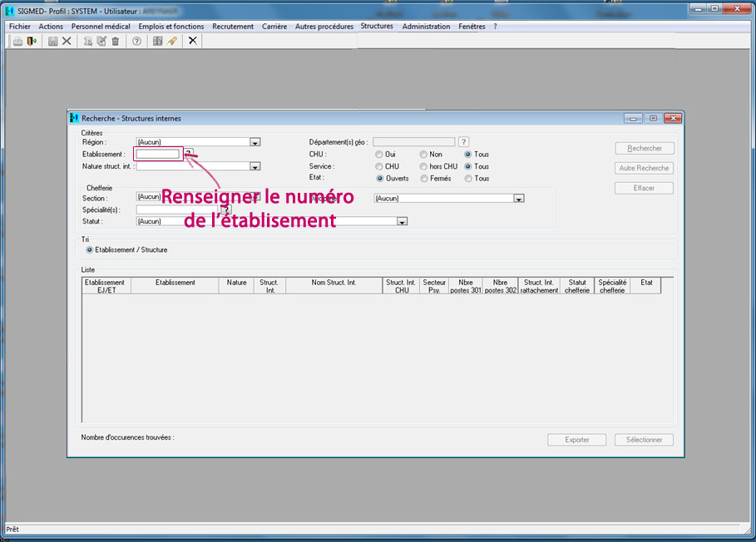The image size is (756, 542).
Task: Select CHU Oui radio button
Action: (379, 154)
